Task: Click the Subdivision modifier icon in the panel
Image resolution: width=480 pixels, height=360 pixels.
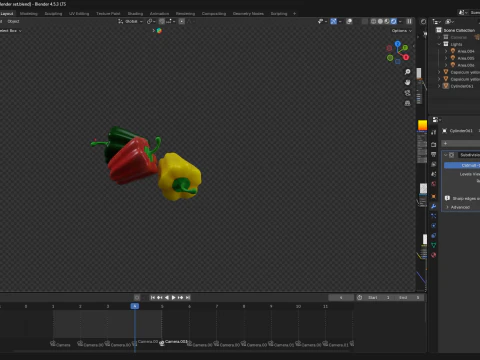Action: pos(452,155)
